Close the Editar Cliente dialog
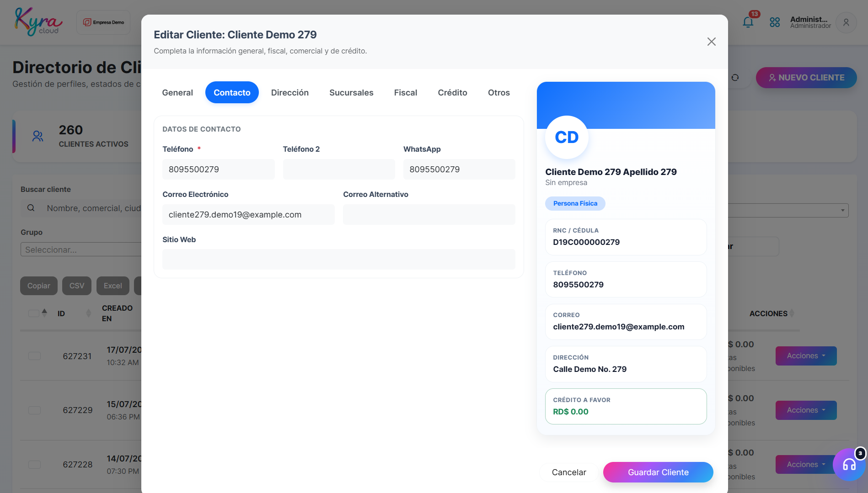 pyautogui.click(x=711, y=42)
